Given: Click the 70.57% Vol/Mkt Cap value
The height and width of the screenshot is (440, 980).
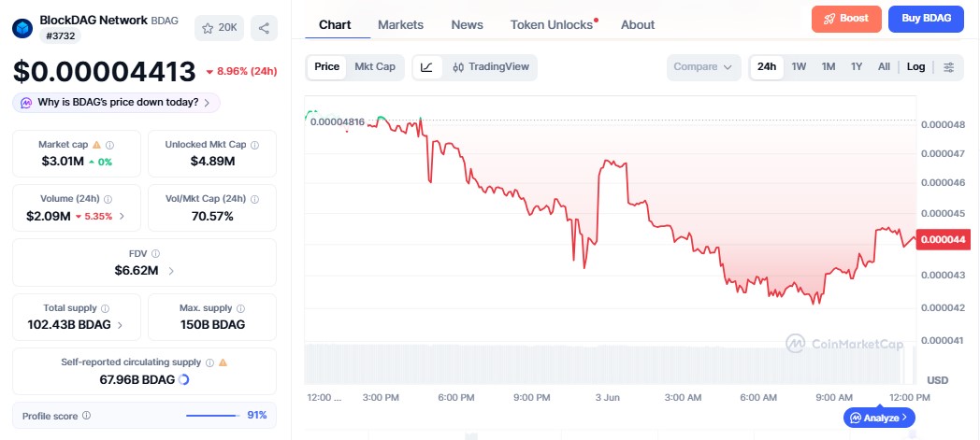Looking at the screenshot, I should (212, 217).
